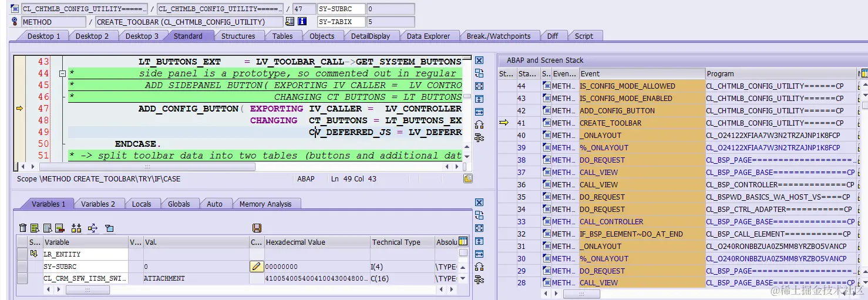Open the Objects tab
This screenshot has width=868, height=300.
(x=322, y=36)
